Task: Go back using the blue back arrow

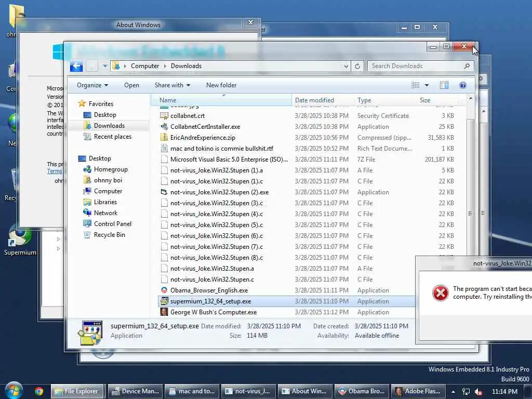Action: tap(76, 66)
